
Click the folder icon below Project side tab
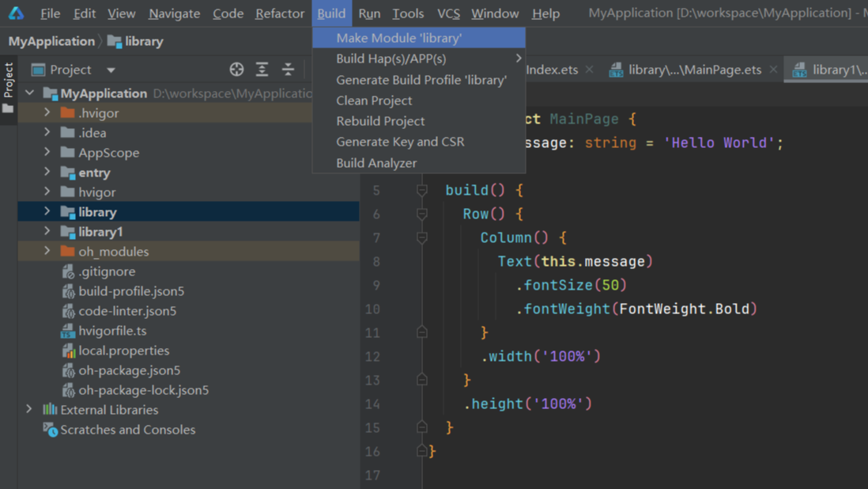(8, 108)
